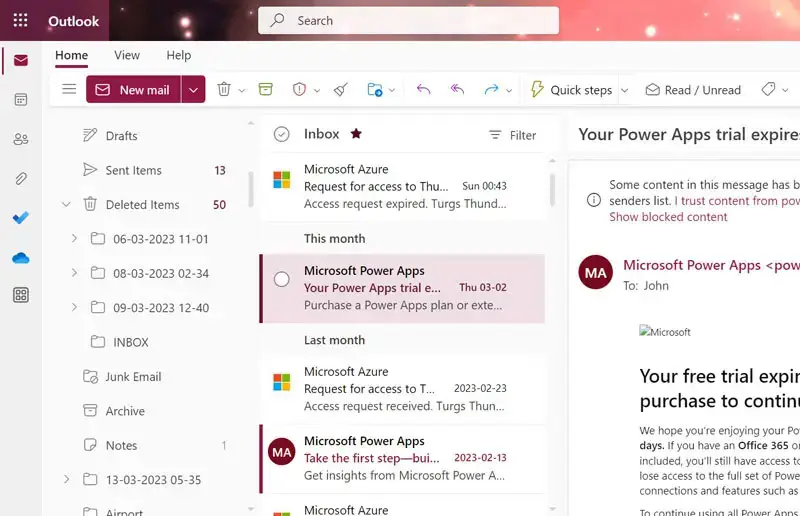Open the Delete options dropdown arrow
The width and height of the screenshot is (800, 516).
(242, 90)
